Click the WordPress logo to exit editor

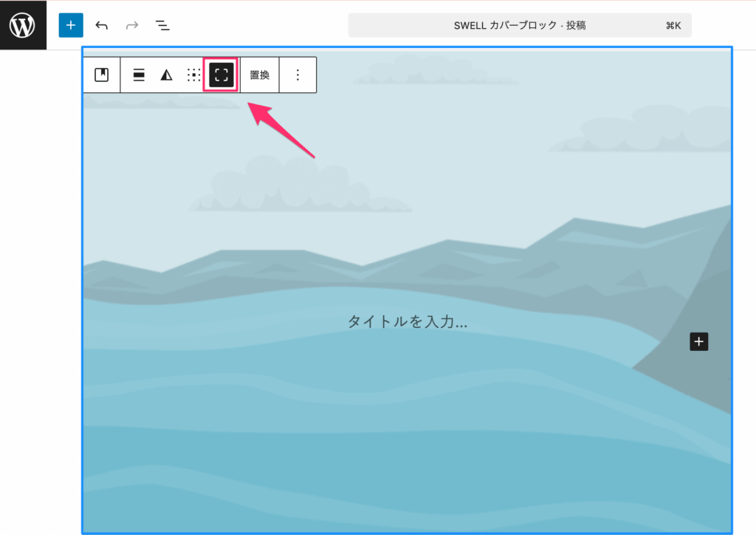[x=23, y=24]
